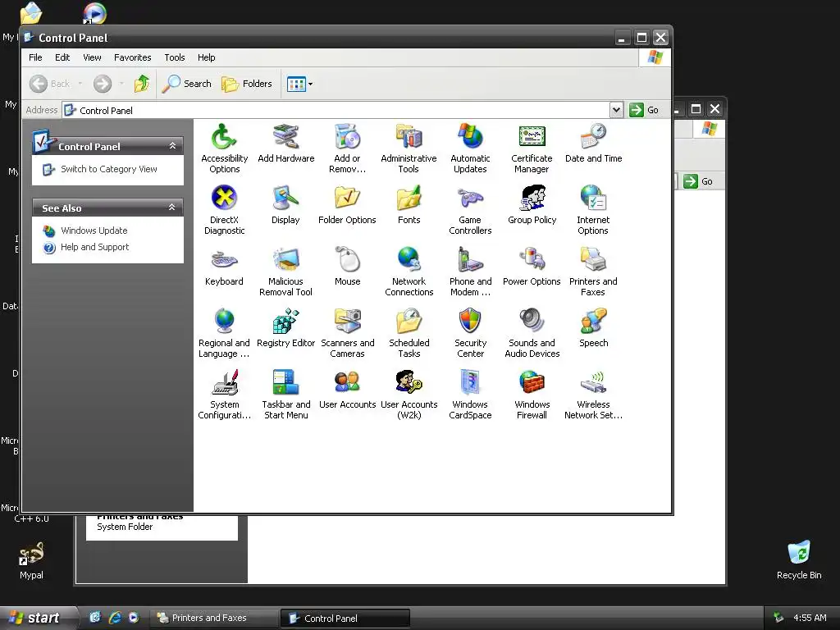Open Regional and Language options
Image resolution: width=840 pixels, height=630 pixels.
tap(224, 333)
